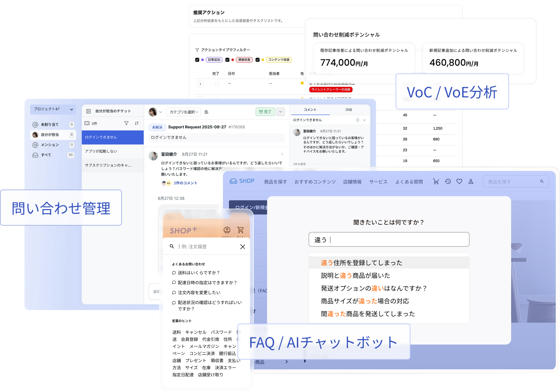560x392 pixels.
Task: Open サービス in the SHOP menu
Action: pyautogui.click(x=378, y=182)
